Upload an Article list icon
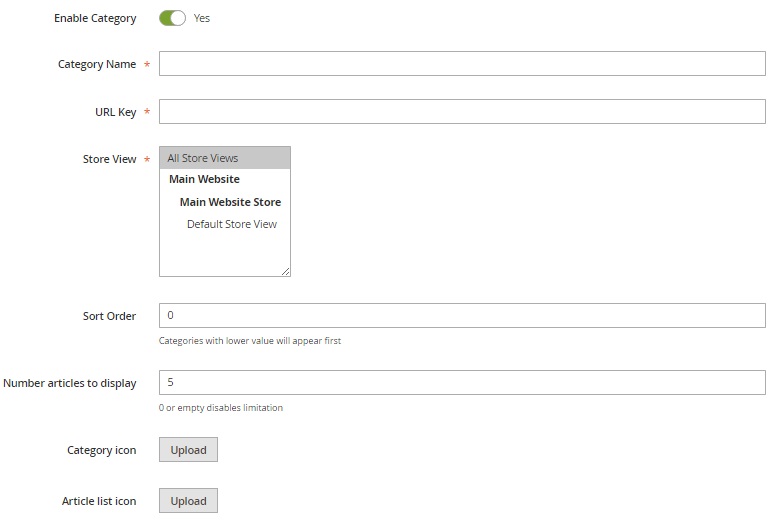The height and width of the screenshot is (525, 771). [x=188, y=501]
